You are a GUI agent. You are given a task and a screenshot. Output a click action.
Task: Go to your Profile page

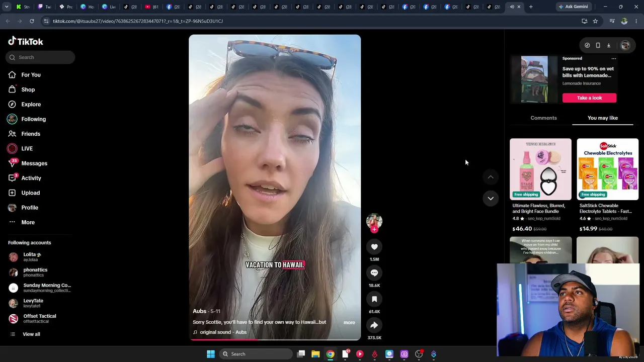24,208
